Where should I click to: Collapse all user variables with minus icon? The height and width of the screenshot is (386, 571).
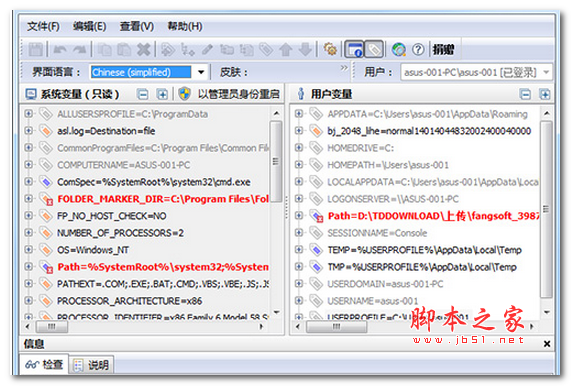525,94
